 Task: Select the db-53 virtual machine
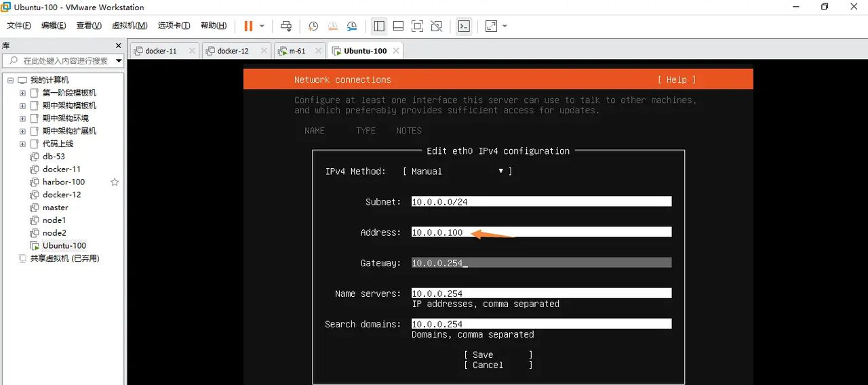pos(54,157)
